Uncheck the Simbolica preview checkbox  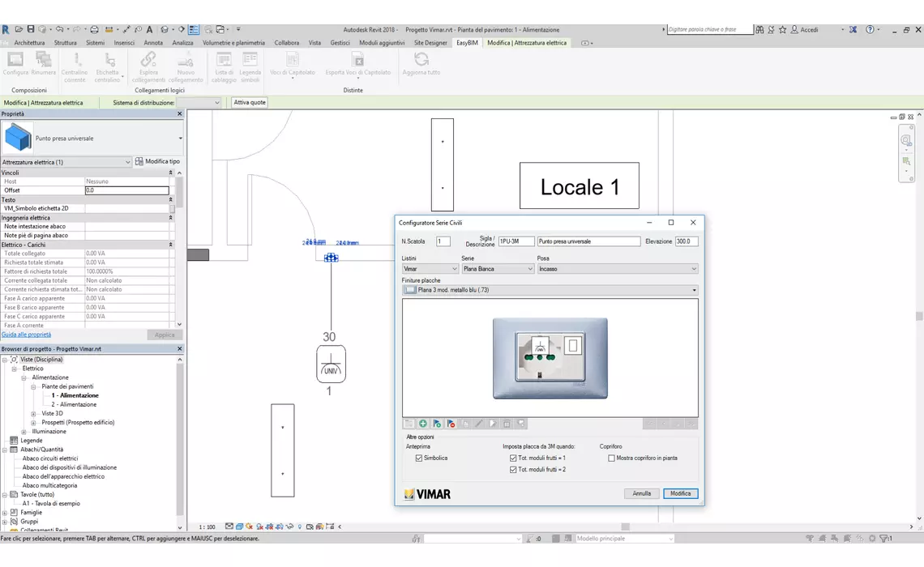[x=419, y=458]
